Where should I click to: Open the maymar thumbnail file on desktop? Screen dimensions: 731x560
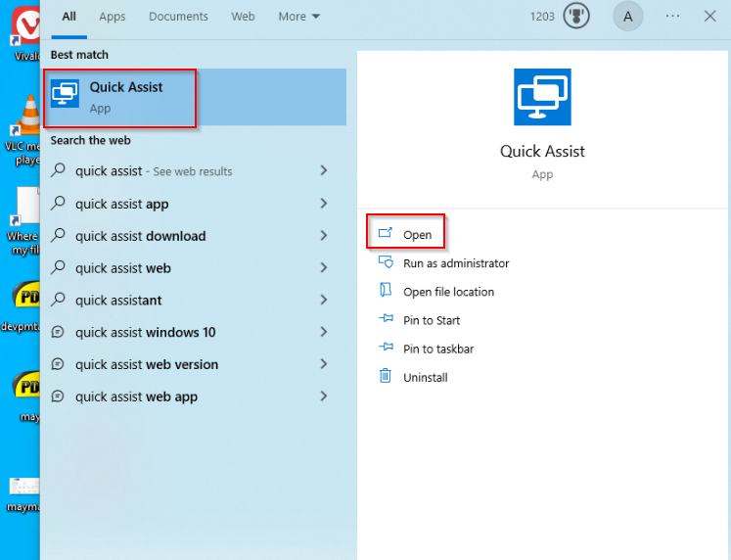pyautogui.click(x=23, y=495)
